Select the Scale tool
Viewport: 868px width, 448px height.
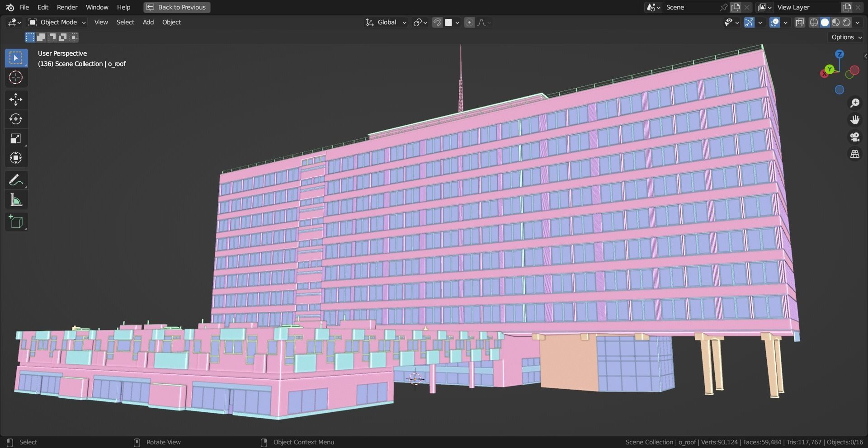[x=16, y=138]
